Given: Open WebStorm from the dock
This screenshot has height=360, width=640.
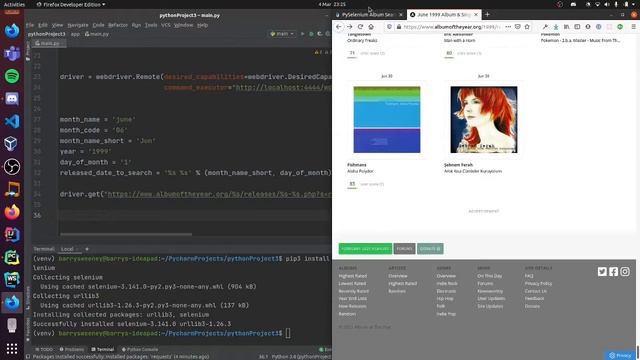Looking at the screenshot, I should [x=12, y=280].
